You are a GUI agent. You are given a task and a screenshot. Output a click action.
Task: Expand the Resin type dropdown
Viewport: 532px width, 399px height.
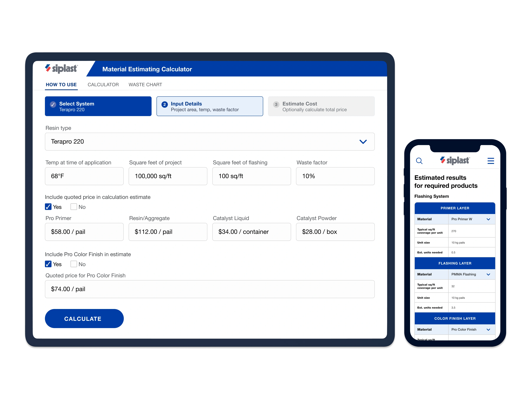coord(210,142)
